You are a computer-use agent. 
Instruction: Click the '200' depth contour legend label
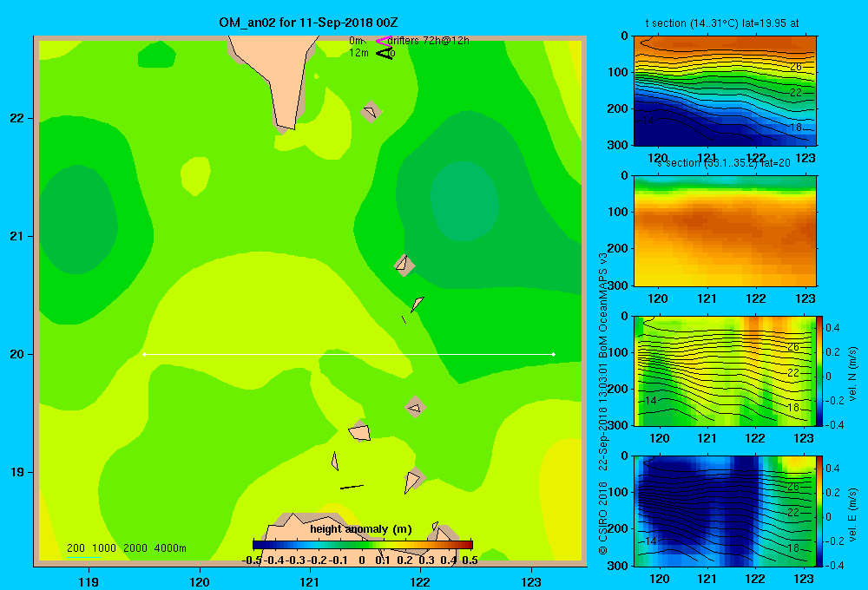[76, 548]
